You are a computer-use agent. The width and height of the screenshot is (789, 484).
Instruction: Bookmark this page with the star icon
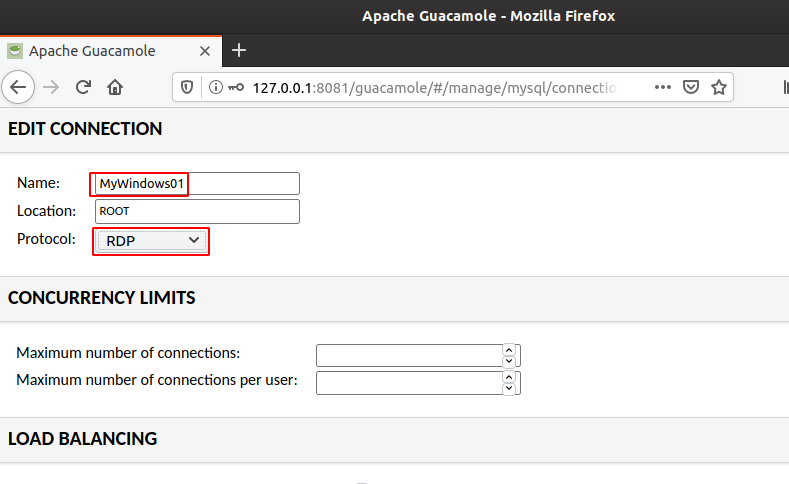(719, 87)
